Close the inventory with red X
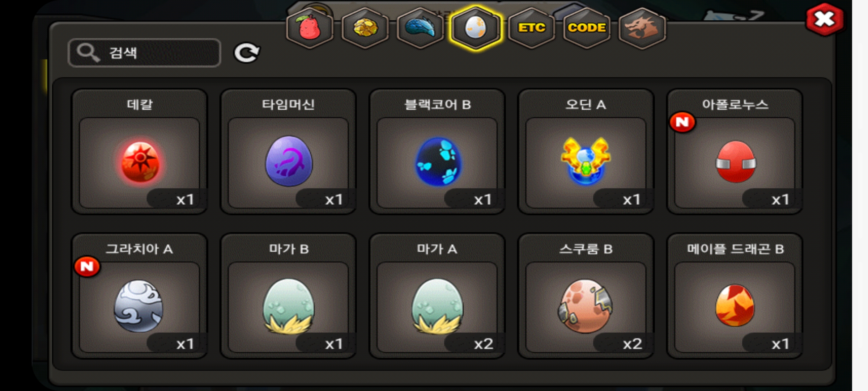This screenshot has width=868, height=391. [x=825, y=19]
